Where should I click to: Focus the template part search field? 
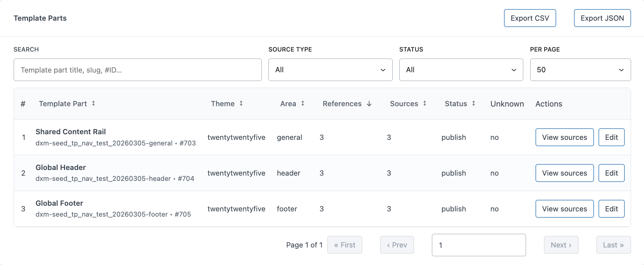pyautogui.click(x=138, y=70)
